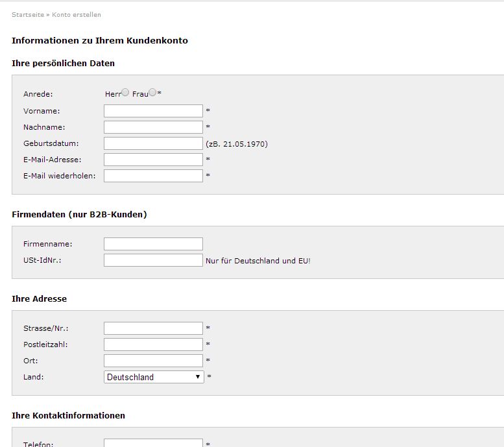Click the E-Mail wiederholen field
The height and width of the screenshot is (447, 504).
[153, 176]
